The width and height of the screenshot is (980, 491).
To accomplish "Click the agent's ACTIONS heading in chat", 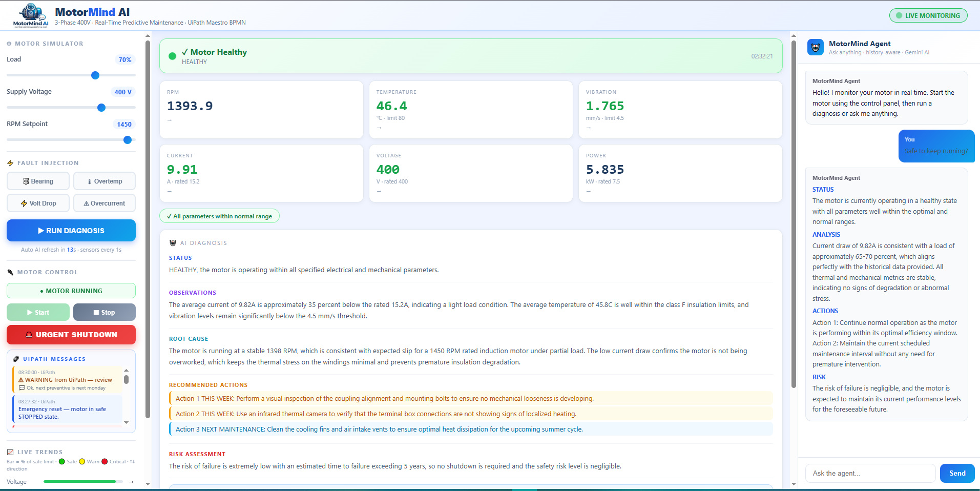I will pyautogui.click(x=825, y=311).
